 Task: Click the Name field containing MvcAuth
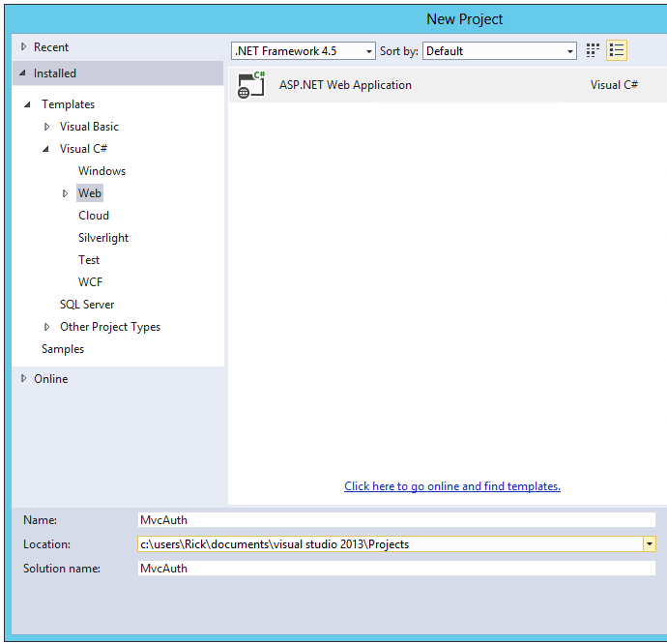point(396,519)
